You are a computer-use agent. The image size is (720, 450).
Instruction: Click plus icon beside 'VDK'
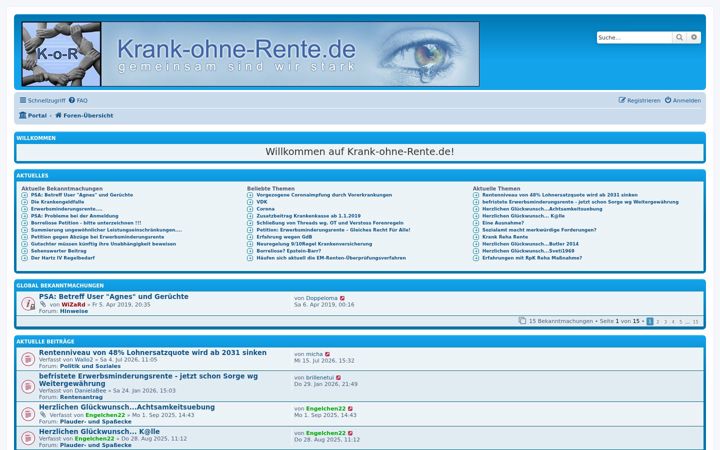[x=250, y=202]
